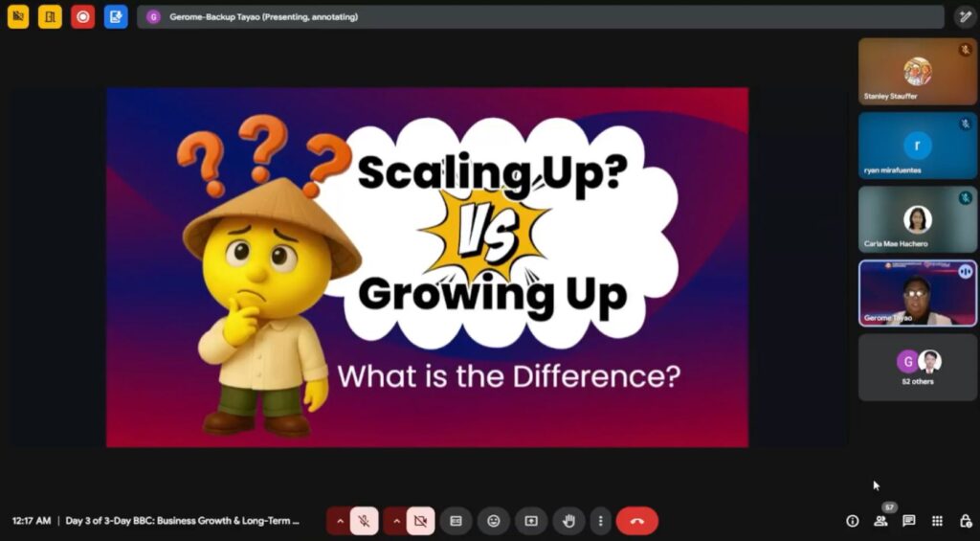Viewport: 980px width, 541px height.
Task: Click the blue document extension icon
Action: coord(116,16)
